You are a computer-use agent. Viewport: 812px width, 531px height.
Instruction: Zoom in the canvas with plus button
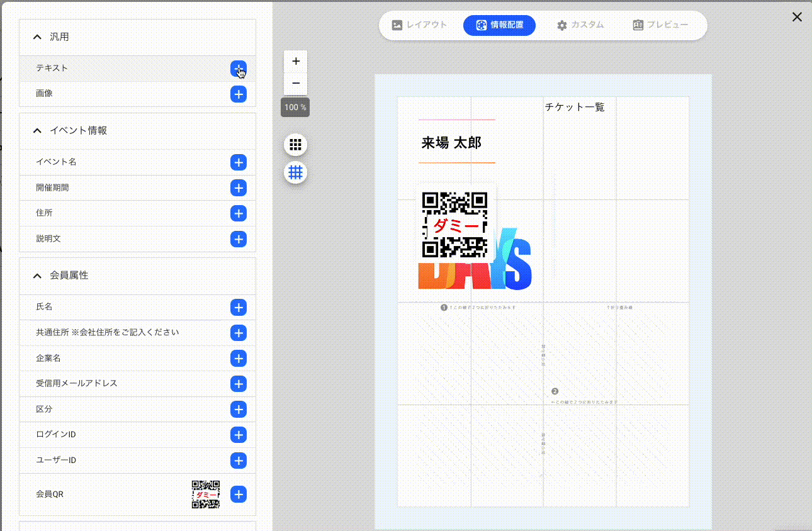[296, 62]
